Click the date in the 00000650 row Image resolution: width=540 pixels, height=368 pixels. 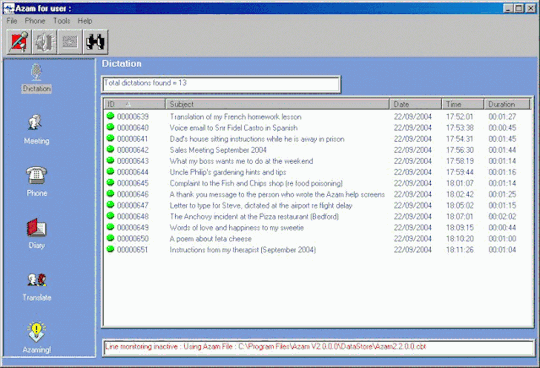point(413,239)
